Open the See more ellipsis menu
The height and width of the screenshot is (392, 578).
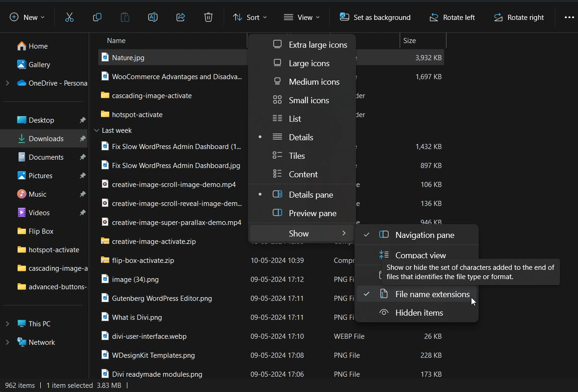tap(569, 17)
